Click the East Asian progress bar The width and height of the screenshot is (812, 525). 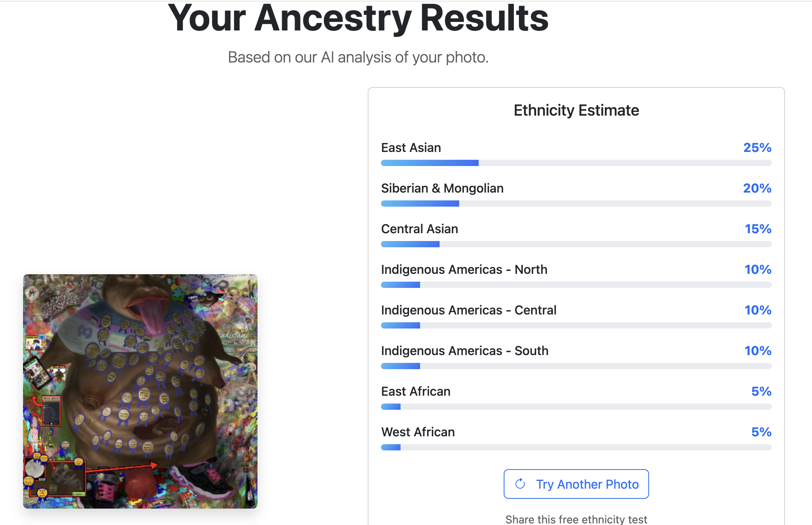(576, 163)
